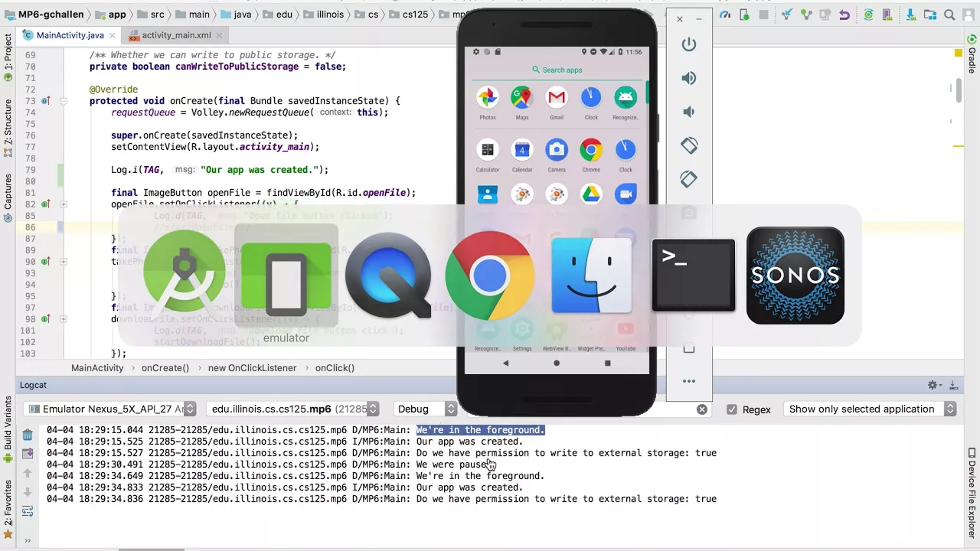980x551 pixels.
Task: Open Show only selected application dropdown
Action: 870,409
